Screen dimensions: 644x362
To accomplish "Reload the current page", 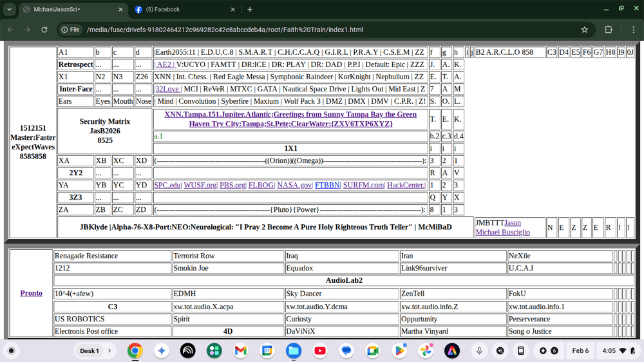I will [44, 30].
